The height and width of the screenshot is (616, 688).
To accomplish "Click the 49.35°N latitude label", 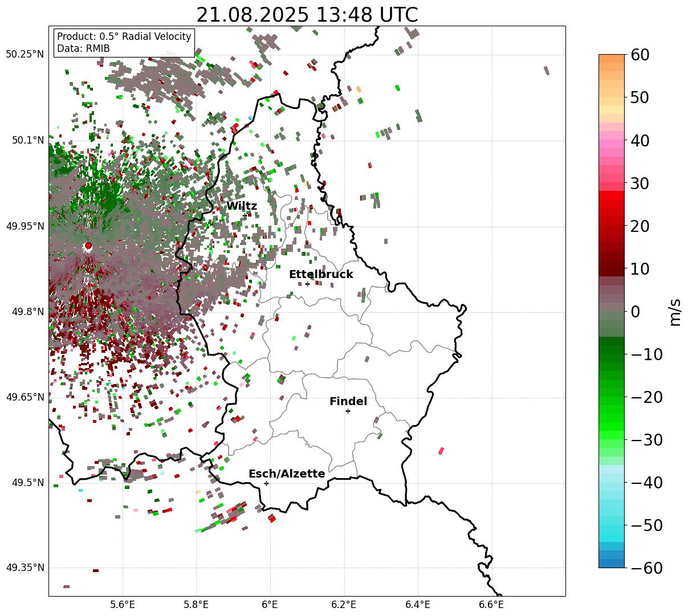I will 25,568.
